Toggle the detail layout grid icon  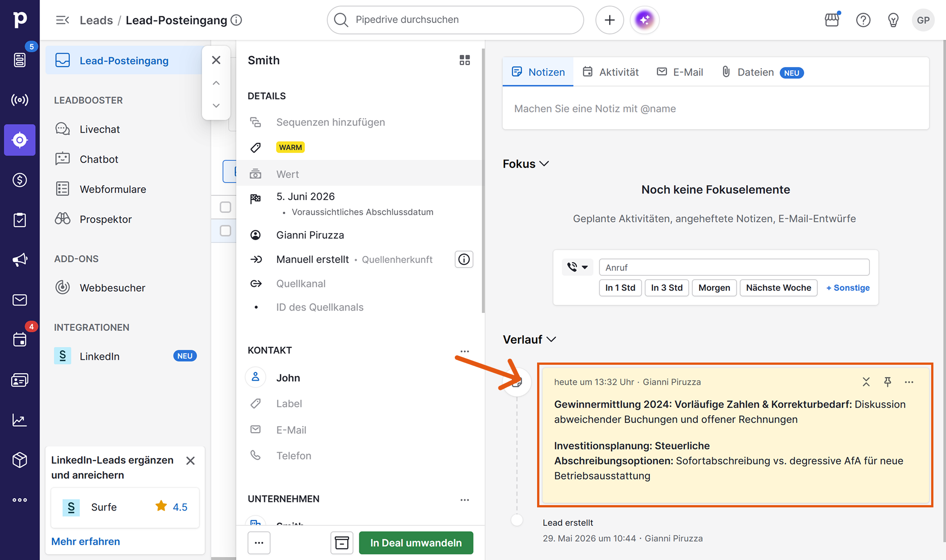pos(465,60)
